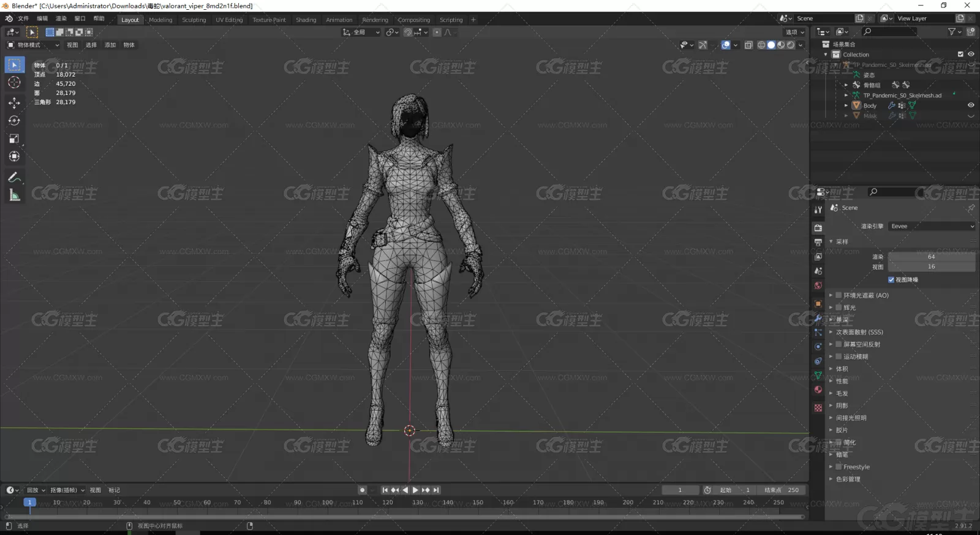Viewport: 980px width, 535px height.
Task: Toggle proportional editing button
Action: coord(437,32)
